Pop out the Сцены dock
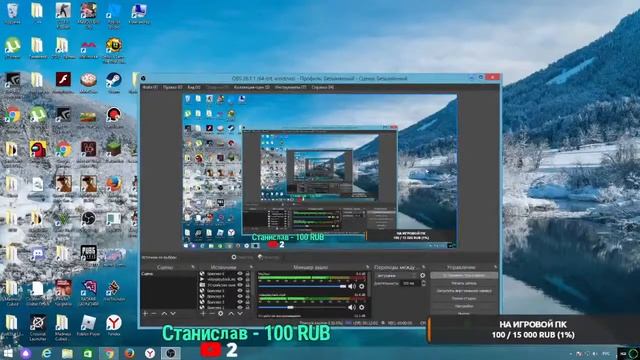Screen dimensions: 640x360 click(193, 267)
